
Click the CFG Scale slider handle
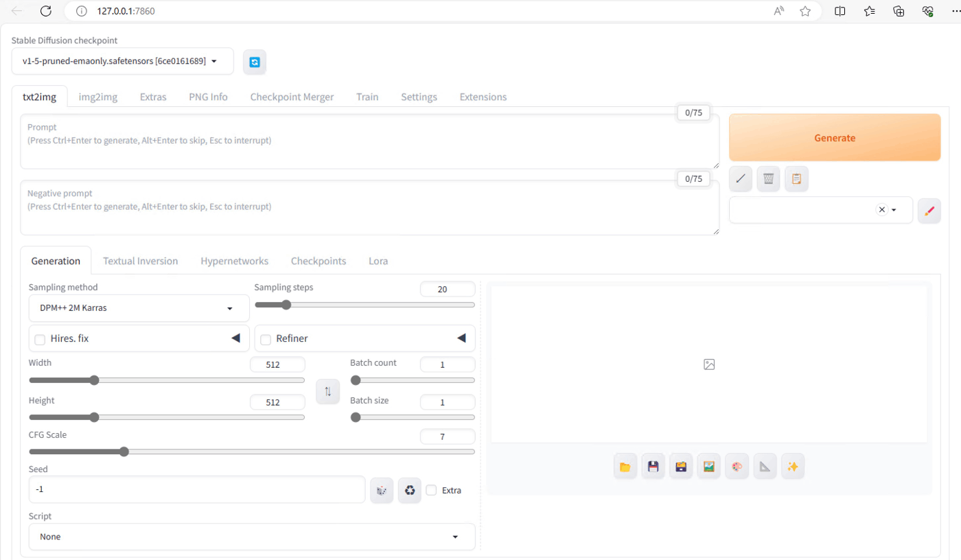(124, 452)
